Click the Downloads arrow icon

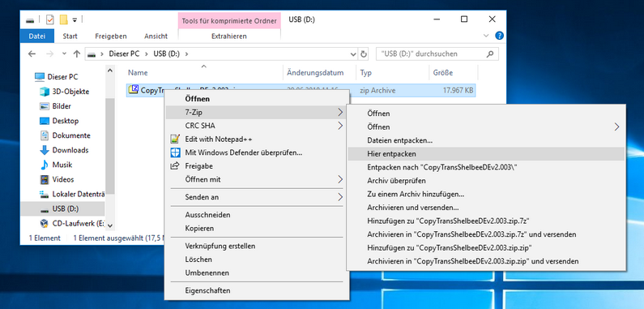[x=45, y=150]
